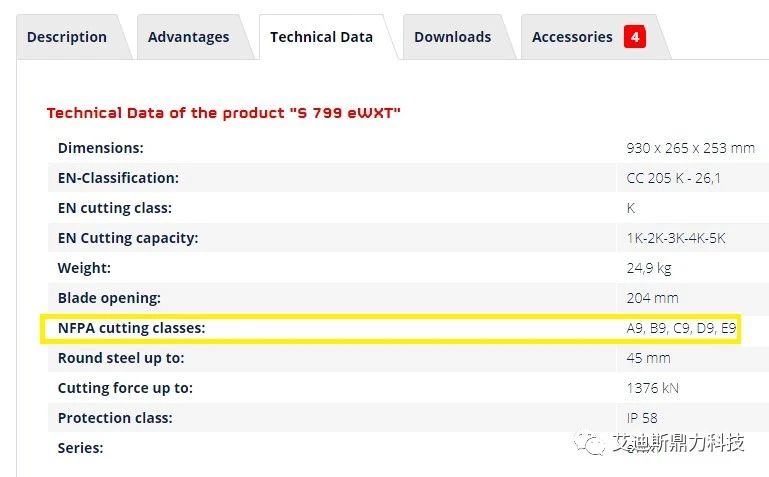Viewport: 769px width, 477px height.
Task: Click the WeChat logo watermark icon
Action: click(590, 443)
